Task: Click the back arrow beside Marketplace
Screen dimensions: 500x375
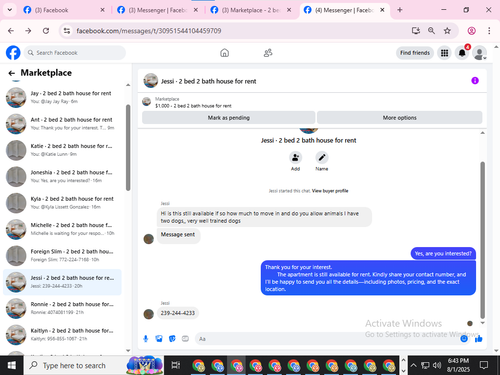Action: click(12, 73)
